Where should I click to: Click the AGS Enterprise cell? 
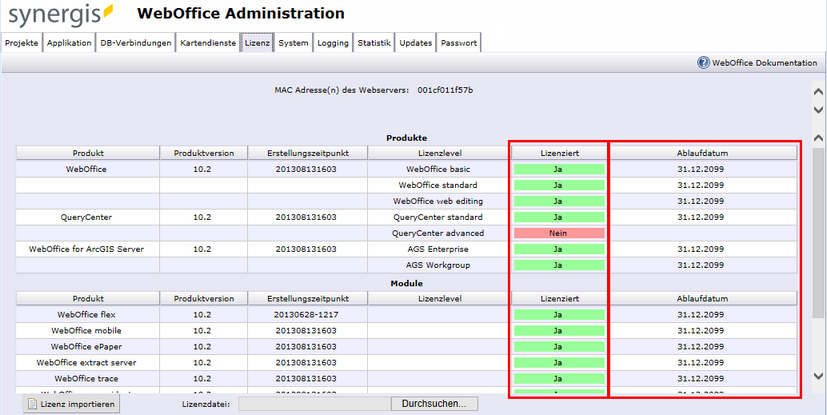click(x=438, y=249)
